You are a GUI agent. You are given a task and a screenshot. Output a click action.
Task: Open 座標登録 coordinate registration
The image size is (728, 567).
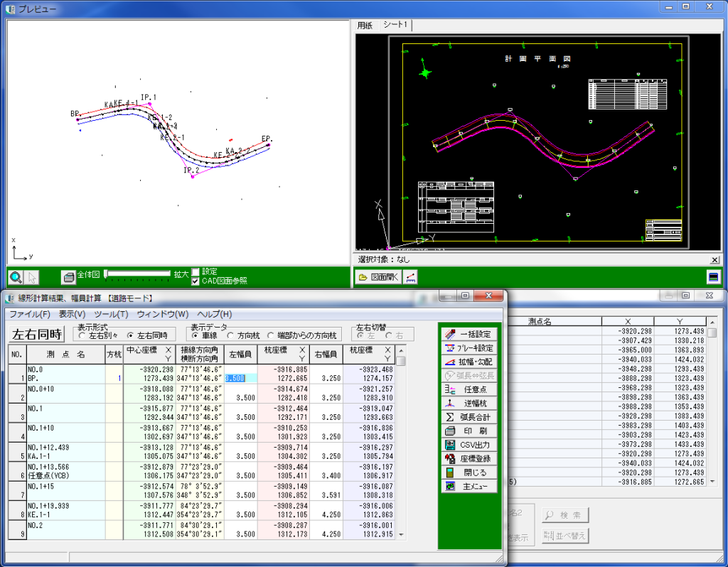pos(469,458)
